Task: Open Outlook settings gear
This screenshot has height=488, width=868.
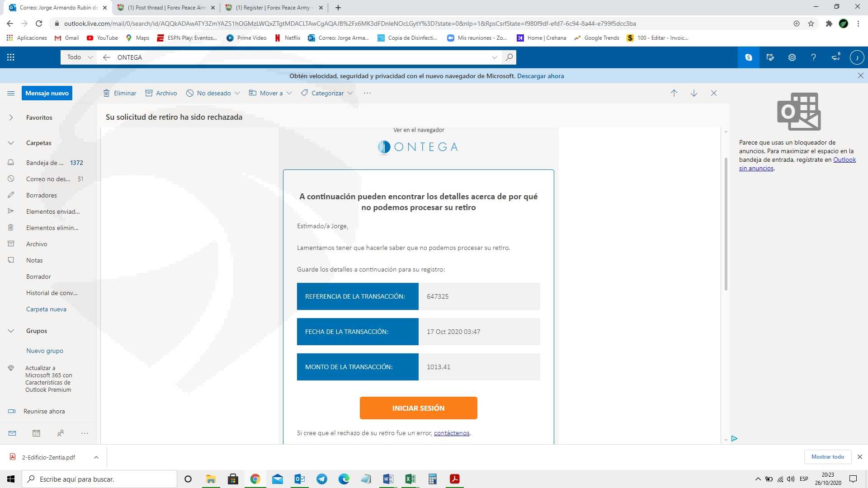Action: click(792, 57)
